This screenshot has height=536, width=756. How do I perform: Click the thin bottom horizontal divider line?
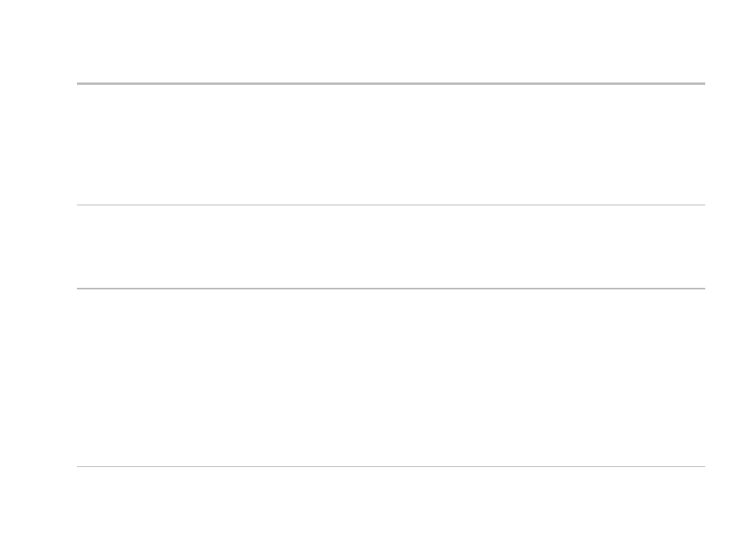point(390,466)
